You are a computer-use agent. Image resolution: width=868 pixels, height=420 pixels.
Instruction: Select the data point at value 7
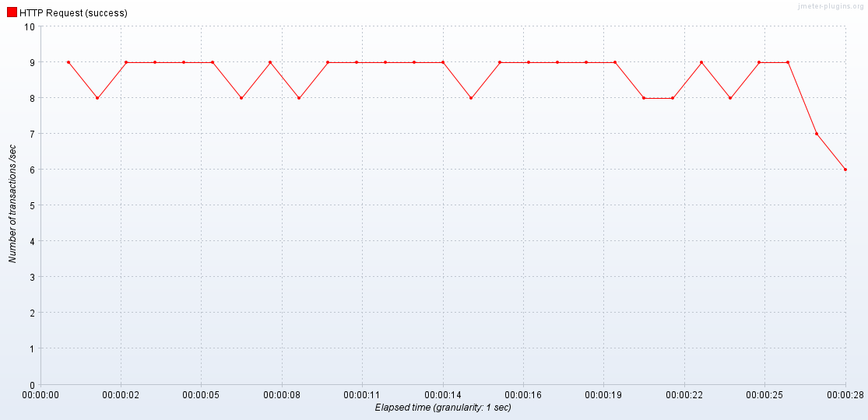[817, 134]
